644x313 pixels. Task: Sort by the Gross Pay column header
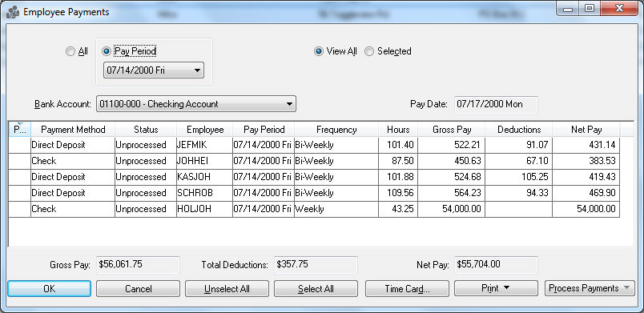click(452, 130)
